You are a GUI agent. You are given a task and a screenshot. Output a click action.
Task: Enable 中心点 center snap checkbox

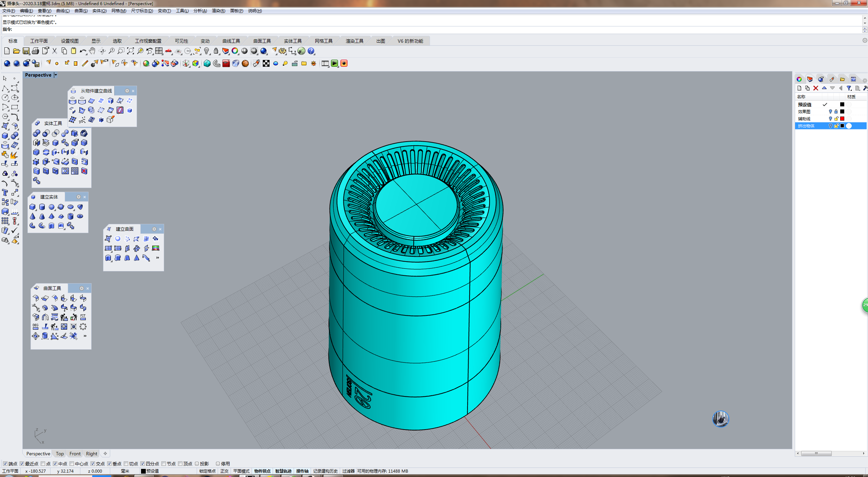72,463
